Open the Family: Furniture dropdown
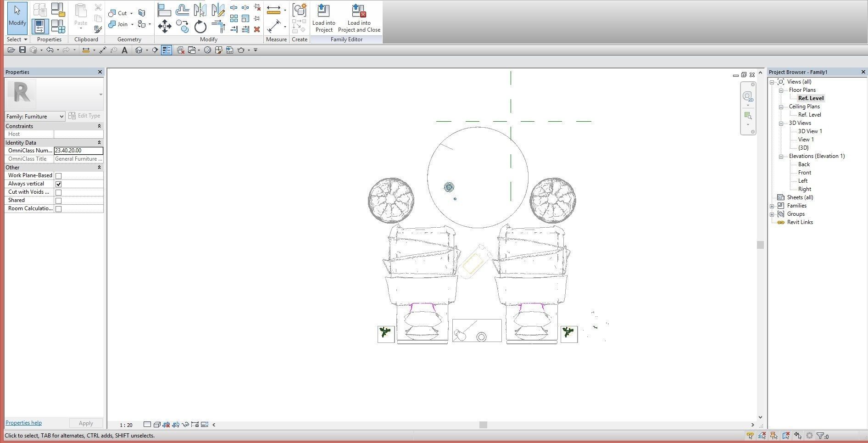 pyautogui.click(x=35, y=117)
